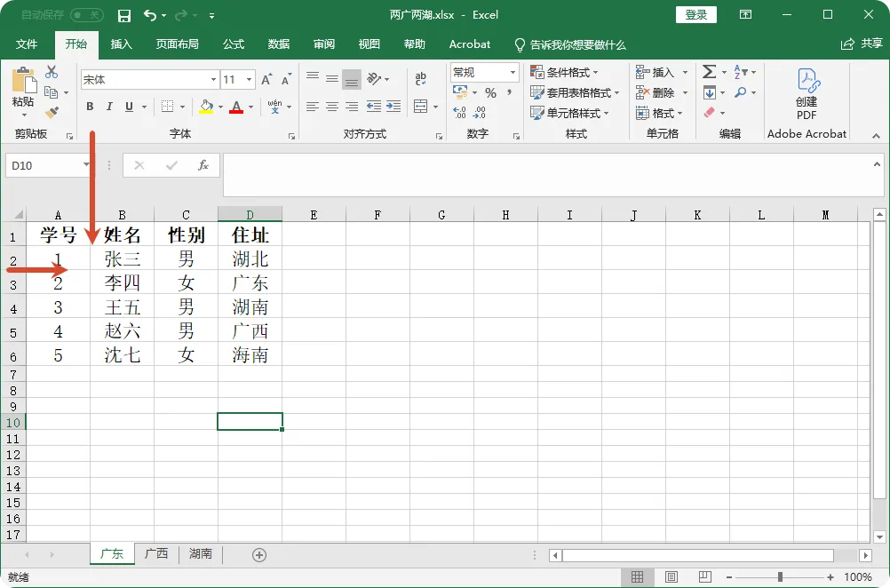
Task: Toggle the AutoSave switch
Action: (87, 15)
